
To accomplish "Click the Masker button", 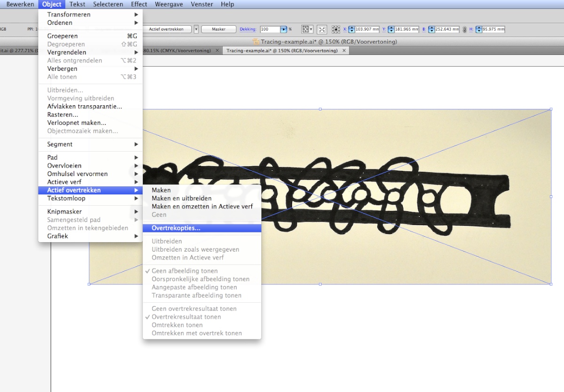I will pos(219,29).
